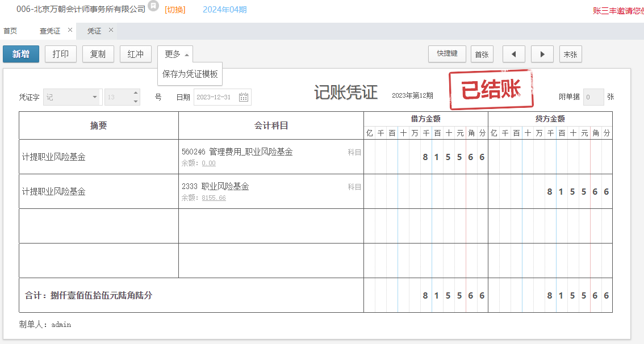Switch to the 首页 tab

(x=10, y=31)
